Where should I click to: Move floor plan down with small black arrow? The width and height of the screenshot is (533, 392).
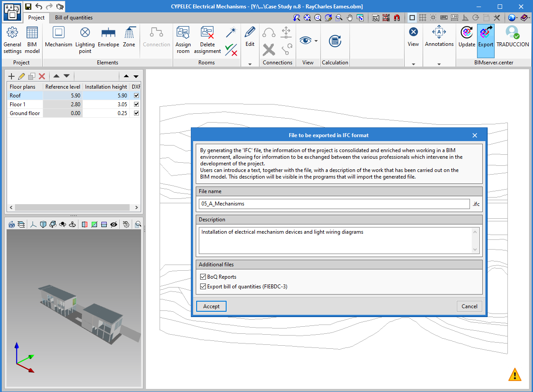(x=136, y=76)
